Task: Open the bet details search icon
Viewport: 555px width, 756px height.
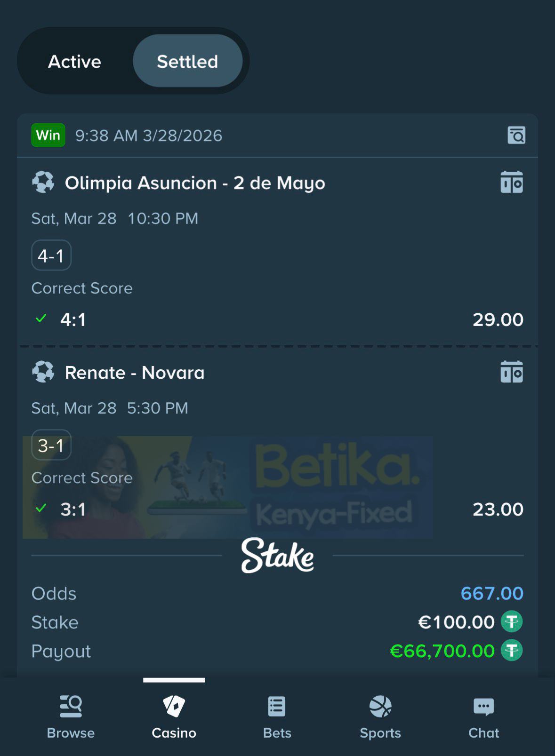Action: point(516,135)
